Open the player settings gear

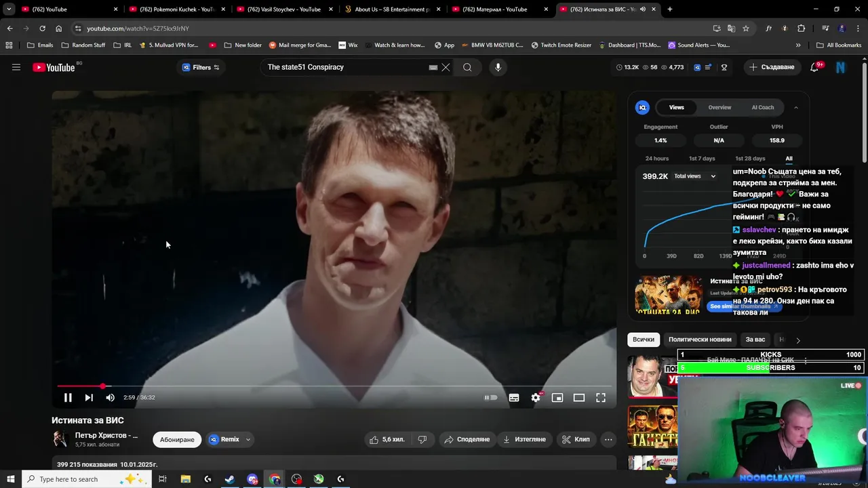click(x=536, y=398)
